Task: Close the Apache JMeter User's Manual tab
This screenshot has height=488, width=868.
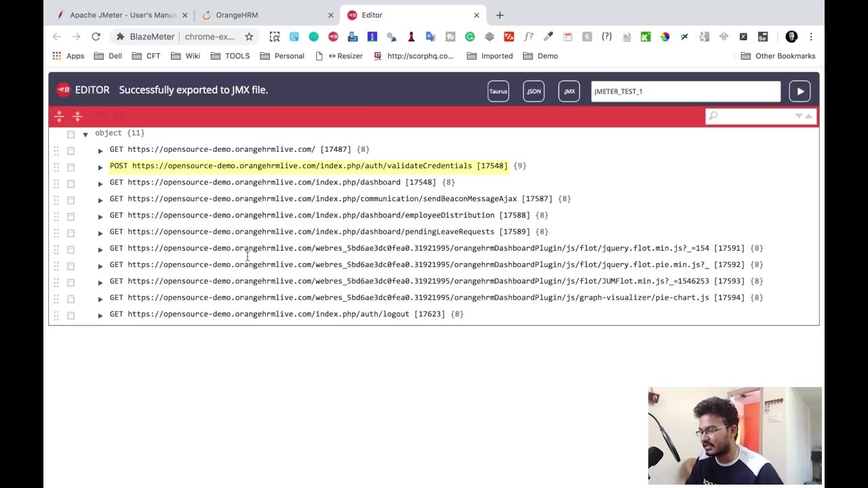Action: [184, 15]
